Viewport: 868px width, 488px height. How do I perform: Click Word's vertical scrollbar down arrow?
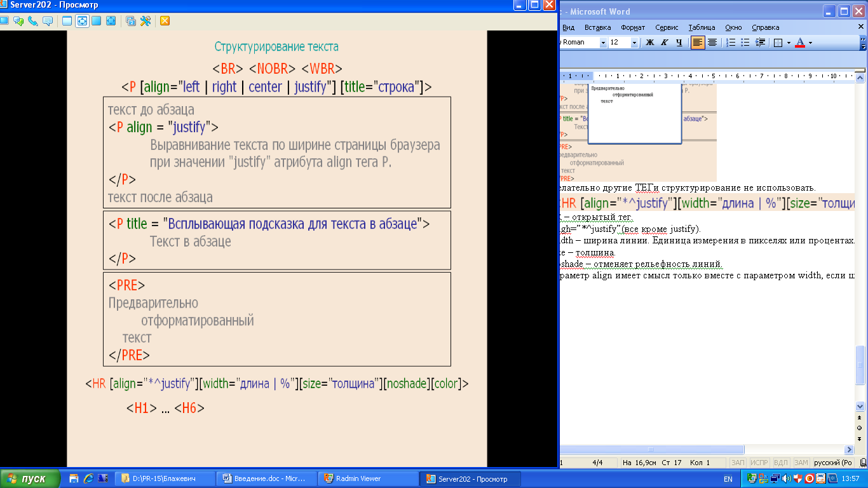pos(860,406)
